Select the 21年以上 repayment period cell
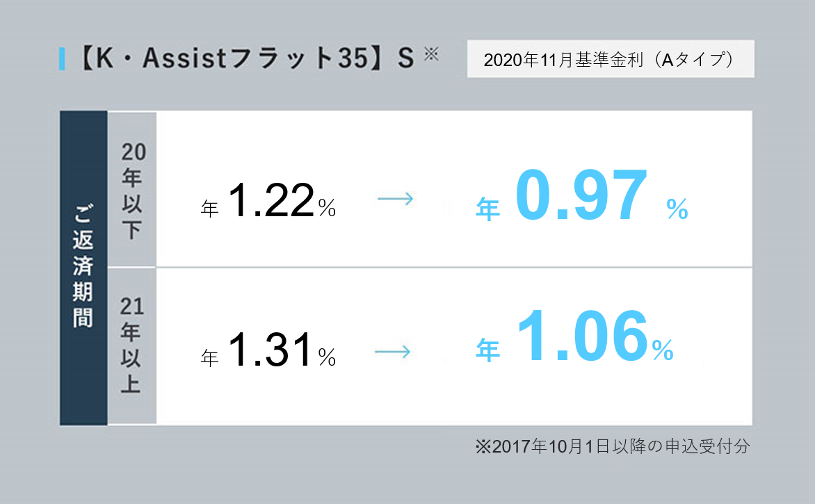 click(132, 346)
